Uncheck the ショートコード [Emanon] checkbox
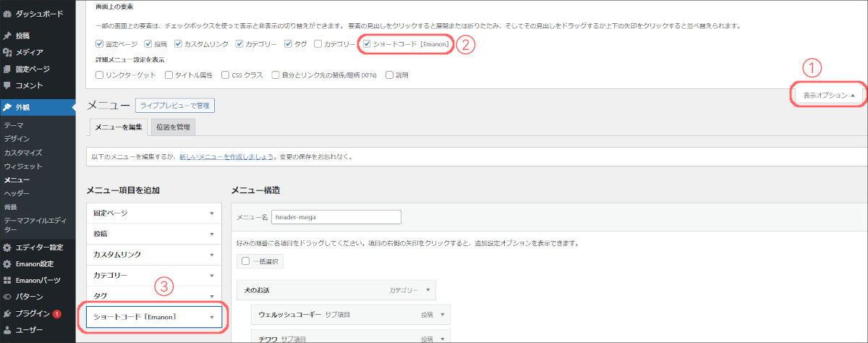This screenshot has width=868, height=343. pos(367,44)
